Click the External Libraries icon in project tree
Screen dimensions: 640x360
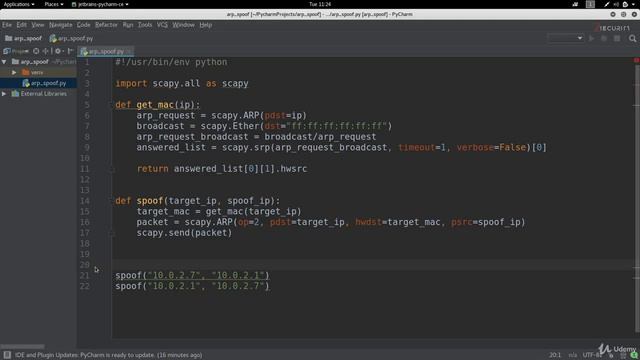[16, 93]
